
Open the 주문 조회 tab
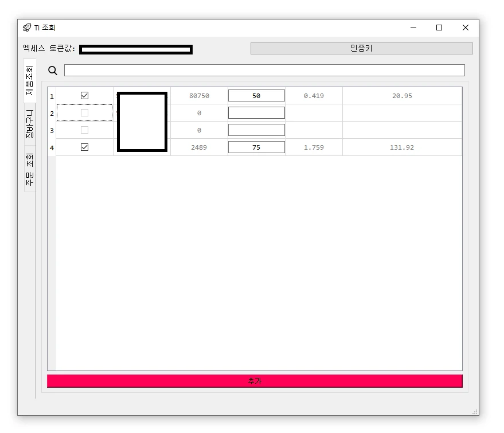click(30, 169)
